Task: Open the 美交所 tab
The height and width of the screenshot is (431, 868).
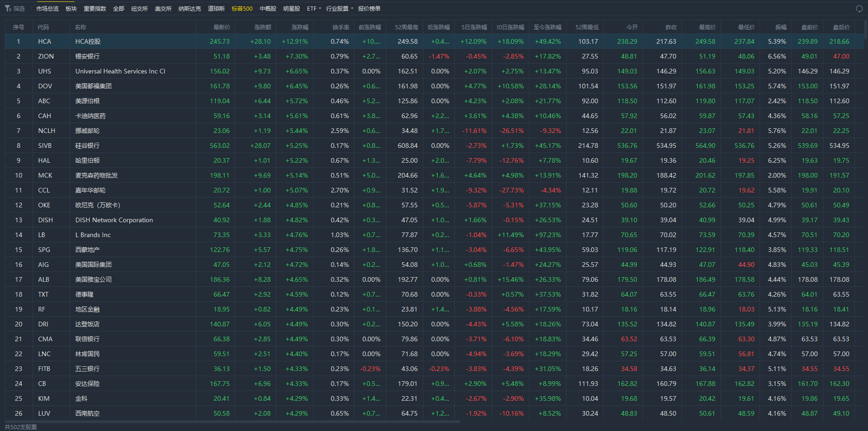Action: [x=163, y=8]
